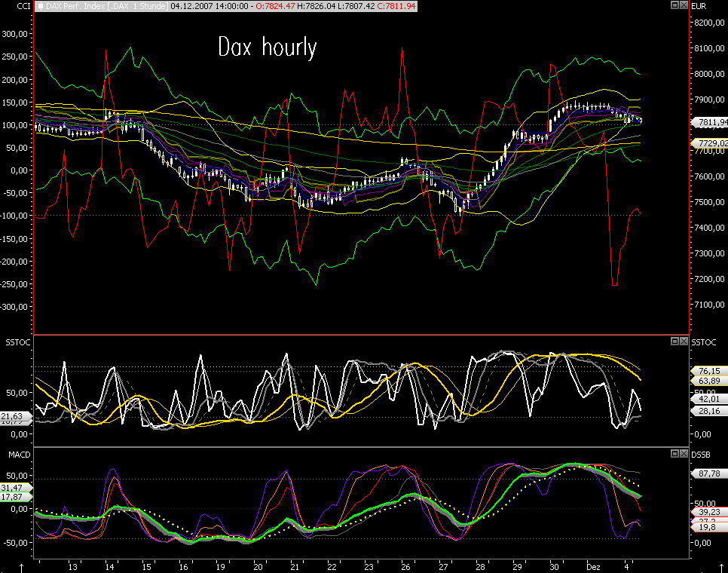
Task: Click the candlestick icon in chart title
Action: [x=41, y=6]
